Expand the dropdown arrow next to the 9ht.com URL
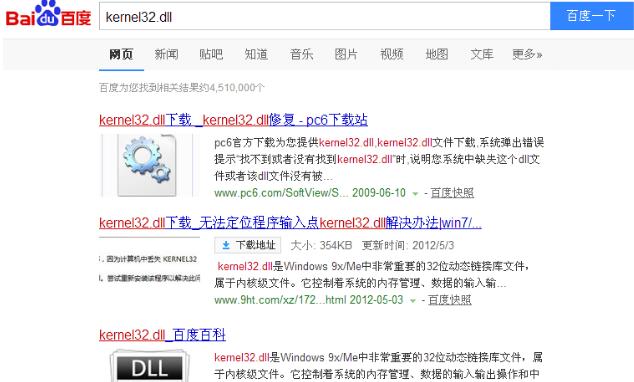Viewport: 634px width, 382px height. click(x=412, y=301)
